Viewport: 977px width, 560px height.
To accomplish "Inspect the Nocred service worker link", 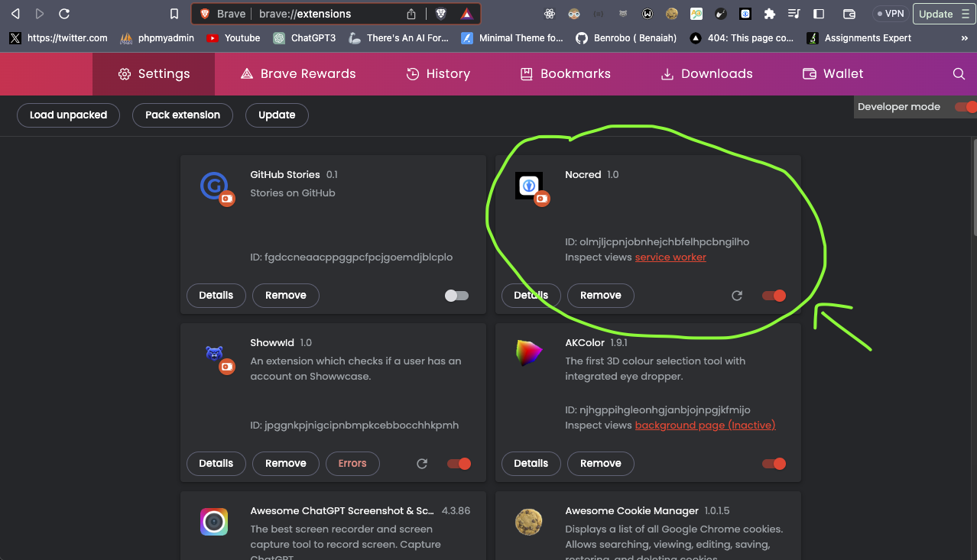I will pyautogui.click(x=670, y=257).
